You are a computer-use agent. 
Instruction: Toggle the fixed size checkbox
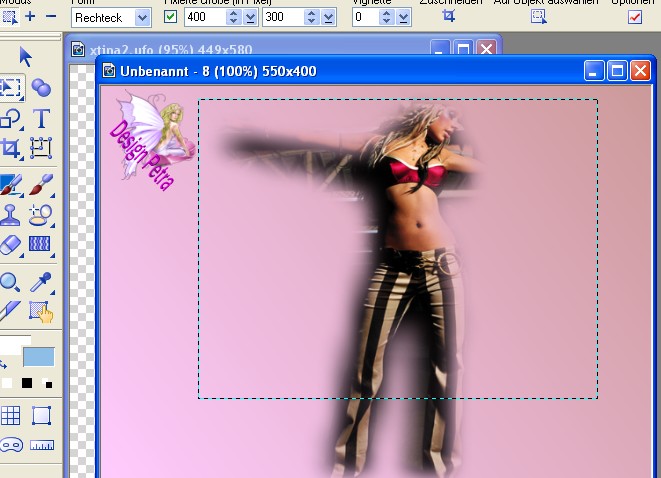click(x=170, y=17)
